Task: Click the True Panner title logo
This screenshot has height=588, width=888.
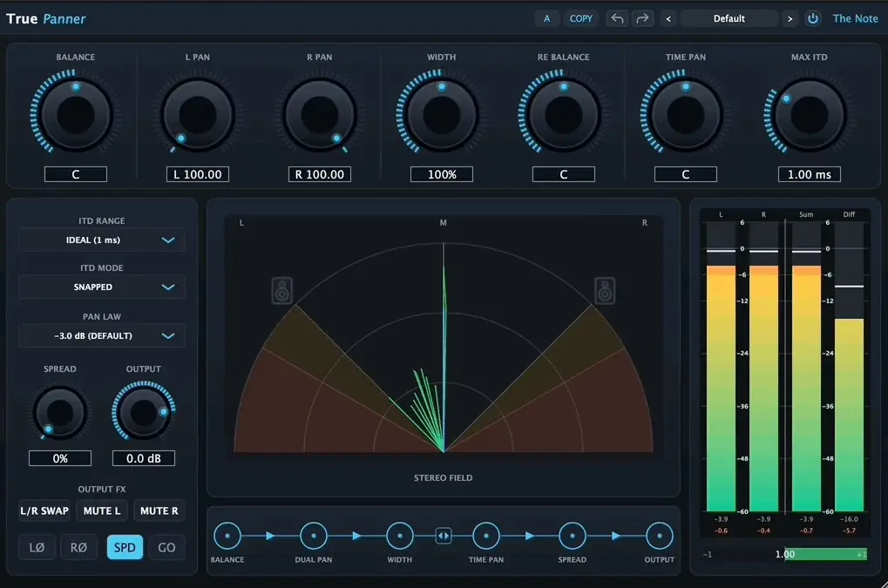Action: (x=46, y=18)
